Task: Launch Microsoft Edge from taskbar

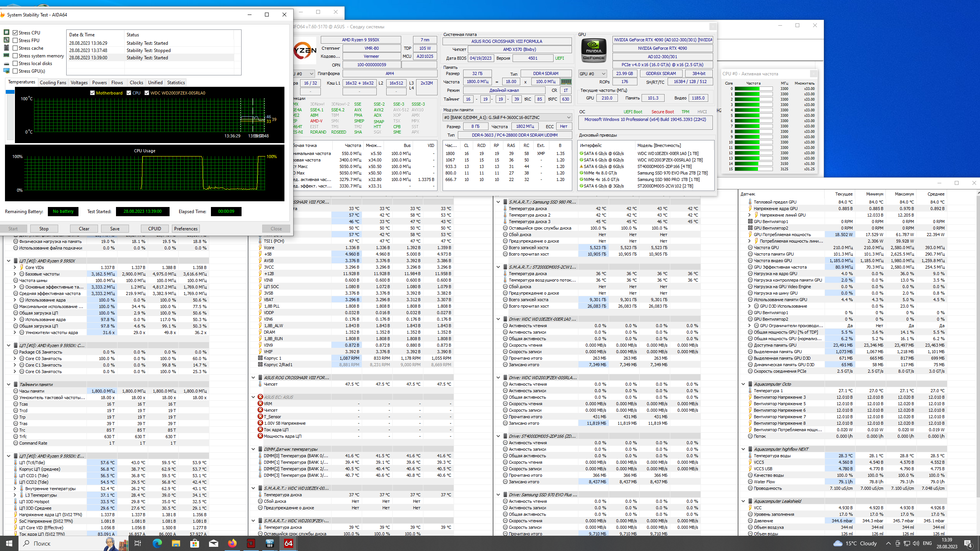Action: tap(157, 543)
